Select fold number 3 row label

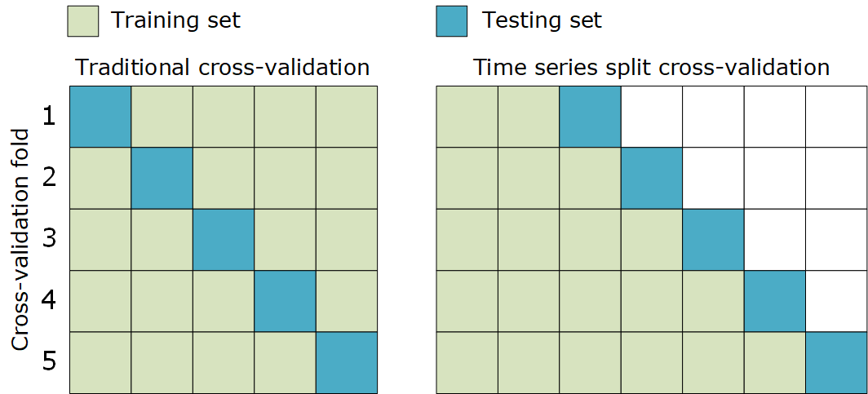point(49,240)
